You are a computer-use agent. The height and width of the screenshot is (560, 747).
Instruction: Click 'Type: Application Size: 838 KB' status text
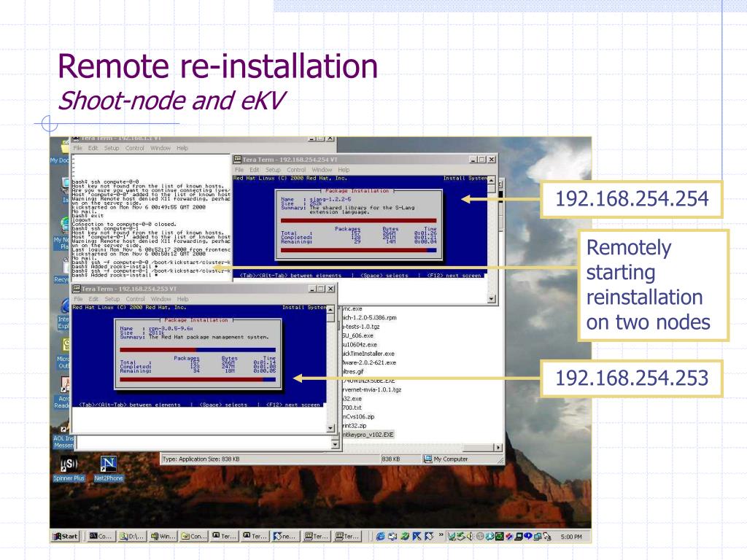click(x=201, y=459)
